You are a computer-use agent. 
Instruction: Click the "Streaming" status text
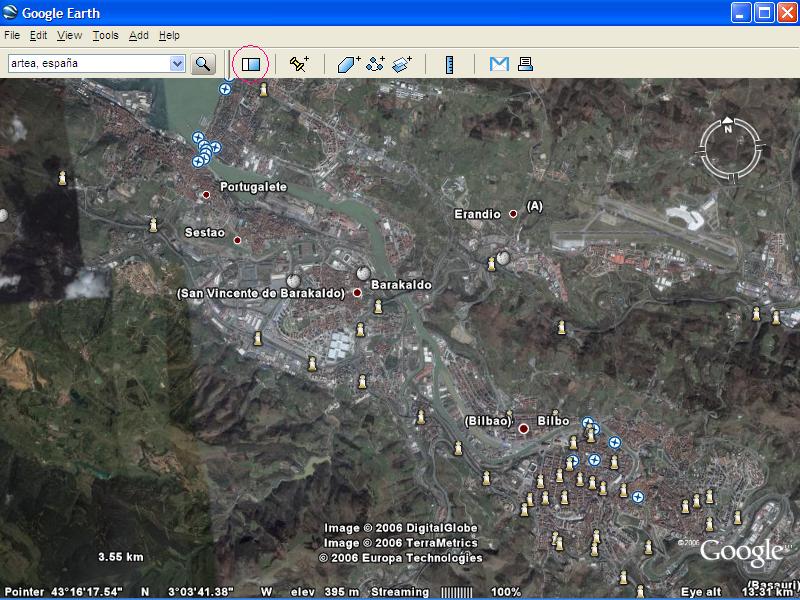pos(400,592)
